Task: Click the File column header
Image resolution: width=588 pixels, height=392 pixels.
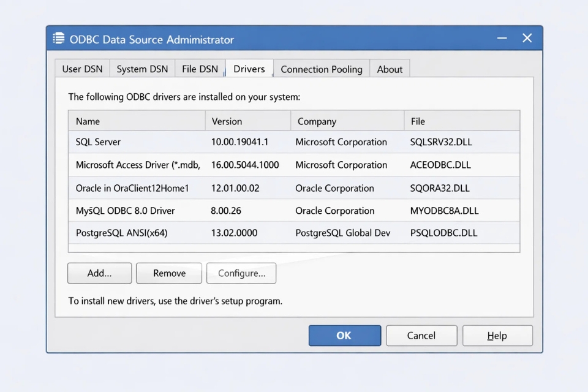Action: 419,121
